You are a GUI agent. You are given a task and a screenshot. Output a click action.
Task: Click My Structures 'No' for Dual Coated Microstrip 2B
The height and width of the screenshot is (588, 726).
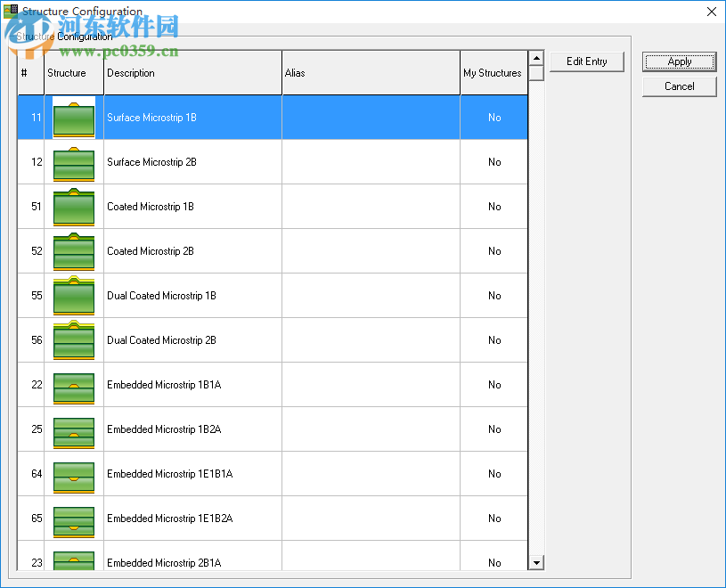point(494,339)
